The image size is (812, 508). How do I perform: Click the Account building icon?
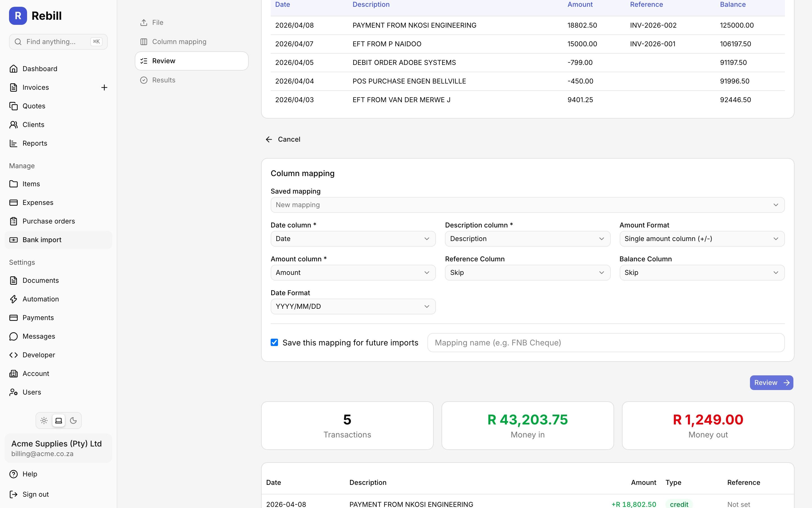click(14, 374)
